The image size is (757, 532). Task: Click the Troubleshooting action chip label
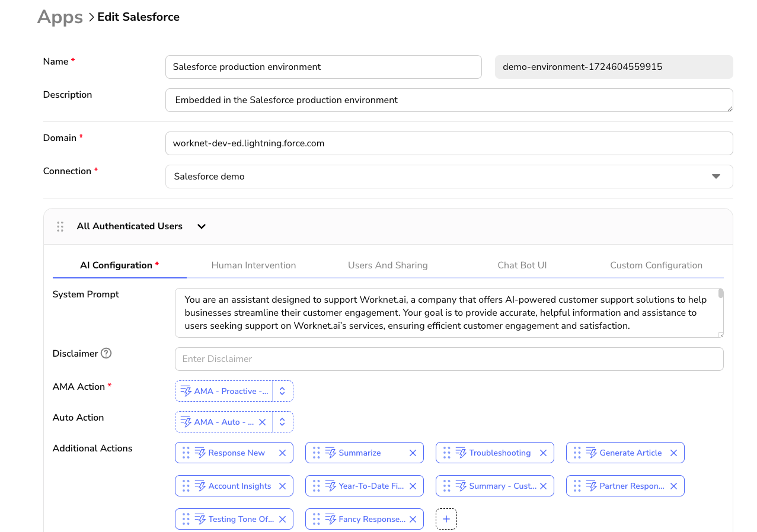click(x=500, y=453)
